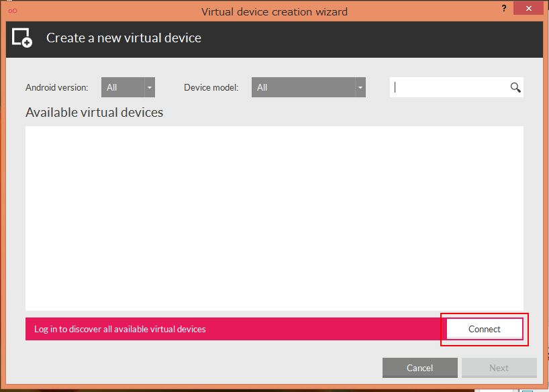The width and height of the screenshot is (549, 392).
Task: Open the Device model dropdown
Action: (309, 87)
